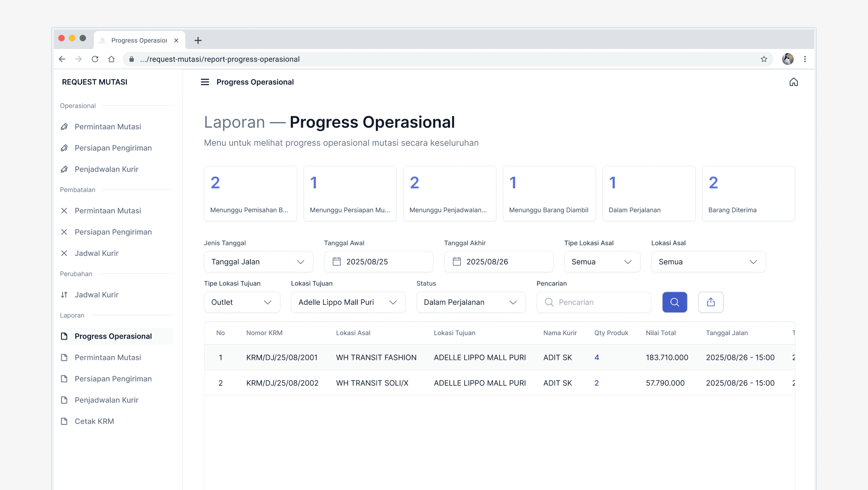
Task: Open the Lokasi Tujuan dropdown
Action: (x=348, y=302)
